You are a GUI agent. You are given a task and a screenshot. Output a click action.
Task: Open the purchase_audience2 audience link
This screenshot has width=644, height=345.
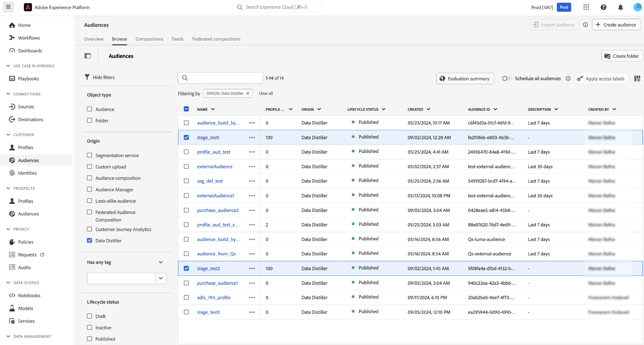[x=218, y=210]
